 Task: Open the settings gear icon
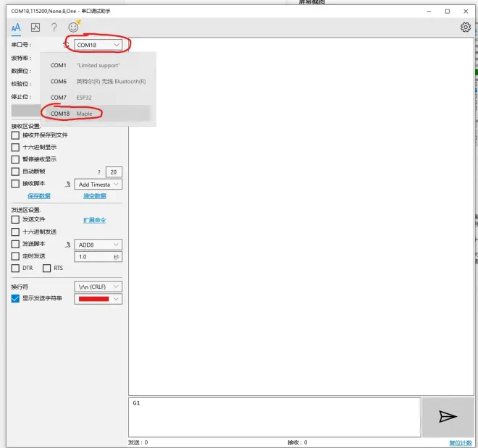465,27
